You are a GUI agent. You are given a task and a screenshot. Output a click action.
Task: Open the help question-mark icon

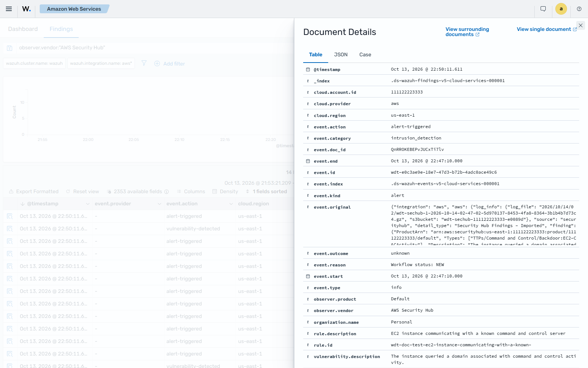[x=579, y=9]
